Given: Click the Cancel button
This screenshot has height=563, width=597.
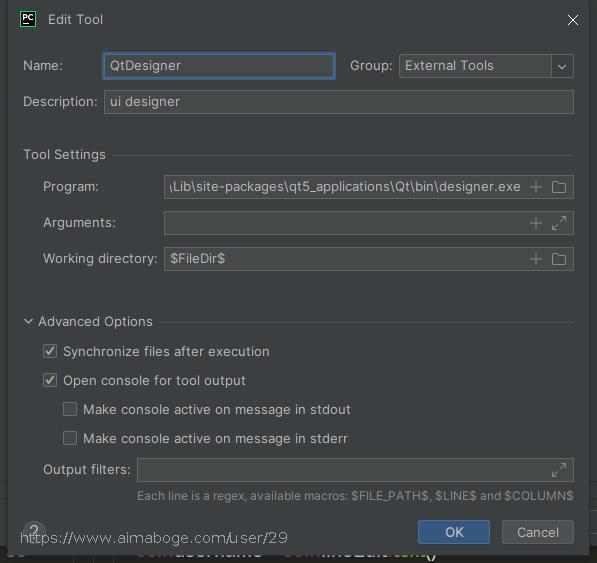Looking at the screenshot, I should [538, 532].
